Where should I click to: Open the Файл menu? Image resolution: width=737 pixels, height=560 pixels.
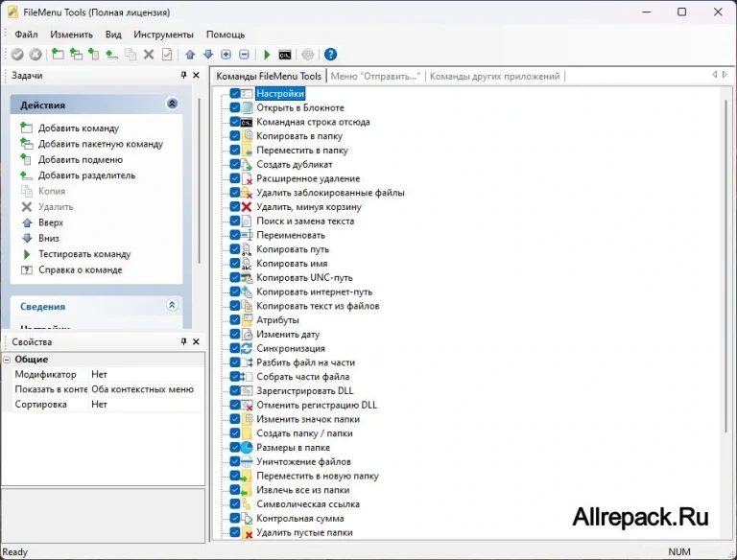pos(26,35)
